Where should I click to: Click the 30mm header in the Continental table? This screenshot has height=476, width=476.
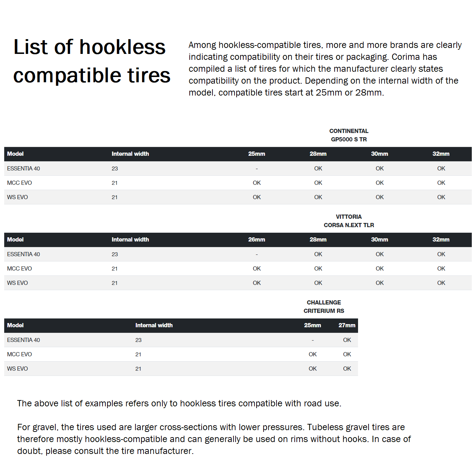pos(379,154)
